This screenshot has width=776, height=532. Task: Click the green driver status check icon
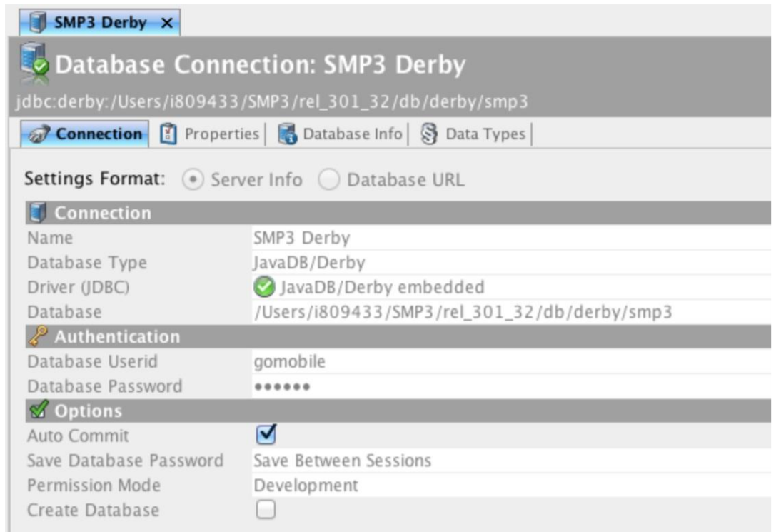pos(264,287)
